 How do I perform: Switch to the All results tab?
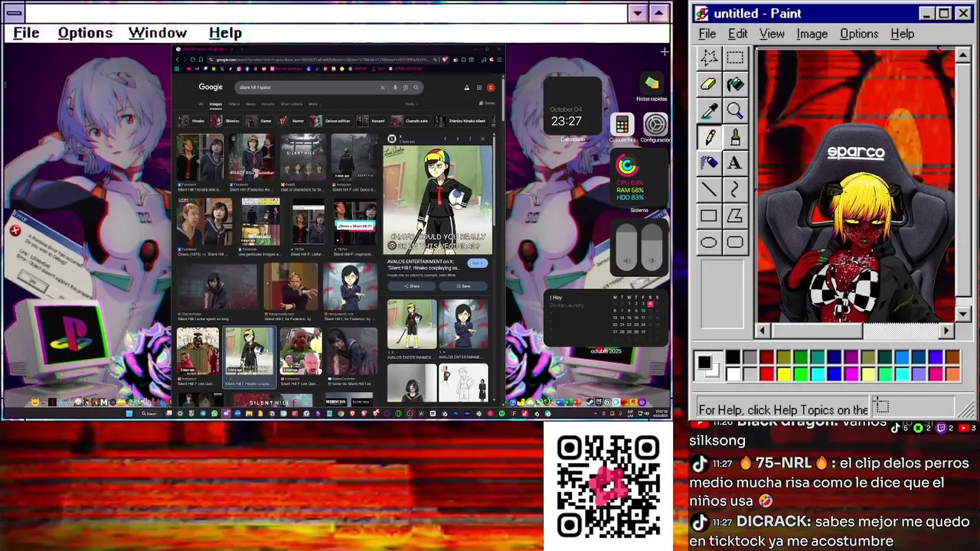point(201,104)
